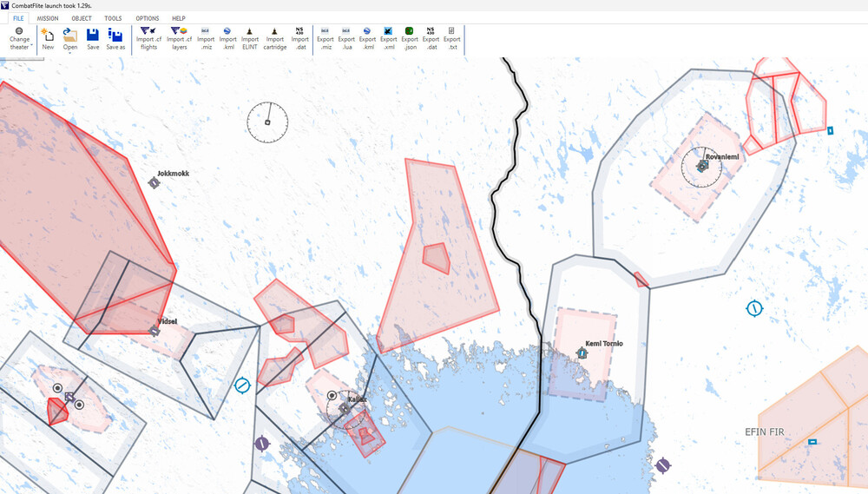Image resolution: width=868 pixels, height=494 pixels.
Task: Export to .lua
Action: [346, 39]
